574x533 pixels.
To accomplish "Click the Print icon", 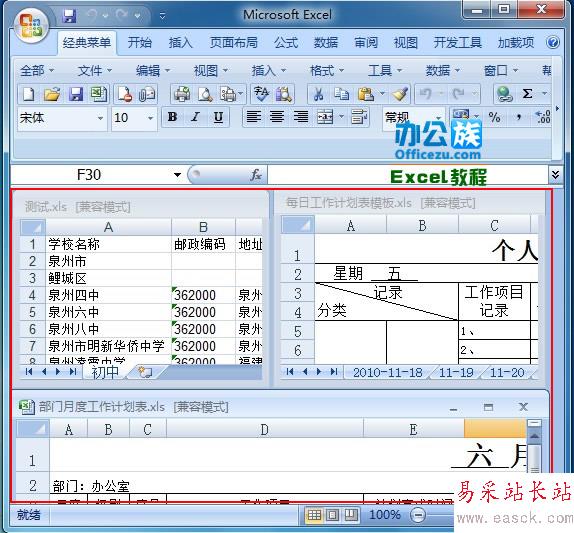I will [x=182, y=94].
